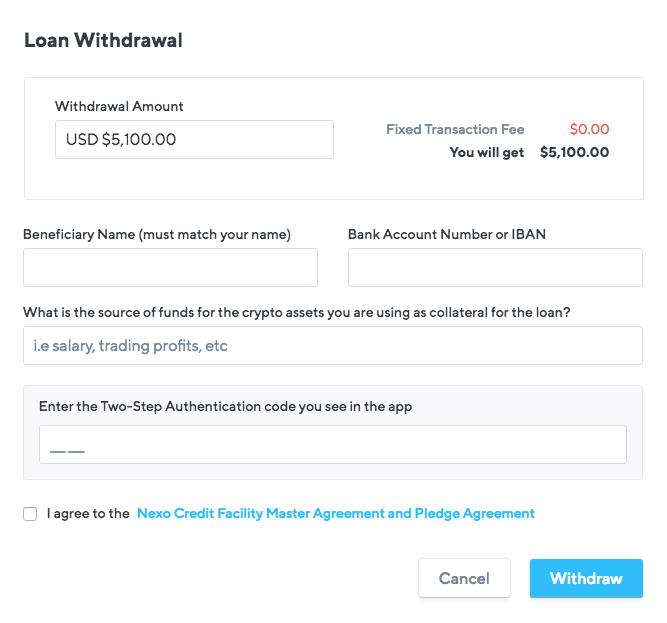This screenshot has width=667, height=623.
Task: Click the Beneficiary Name label text
Action: coord(157,234)
